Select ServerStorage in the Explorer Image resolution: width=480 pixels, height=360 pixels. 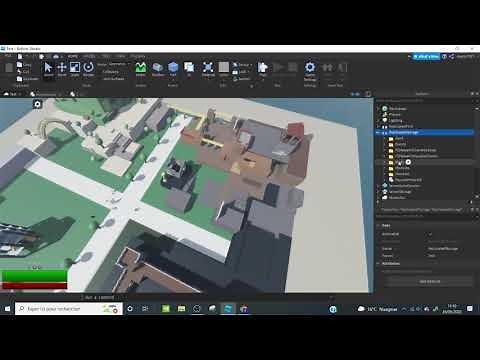click(400, 192)
